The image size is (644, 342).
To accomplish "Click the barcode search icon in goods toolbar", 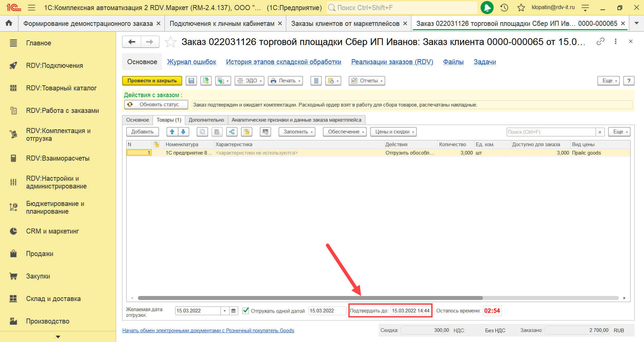I will [x=265, y=132].
